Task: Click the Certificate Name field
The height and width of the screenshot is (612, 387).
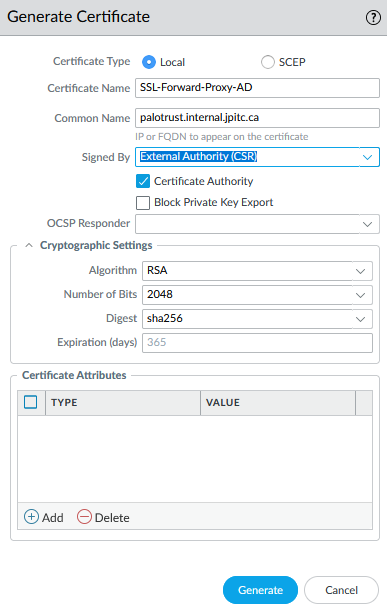Action: tap(257, 88)
